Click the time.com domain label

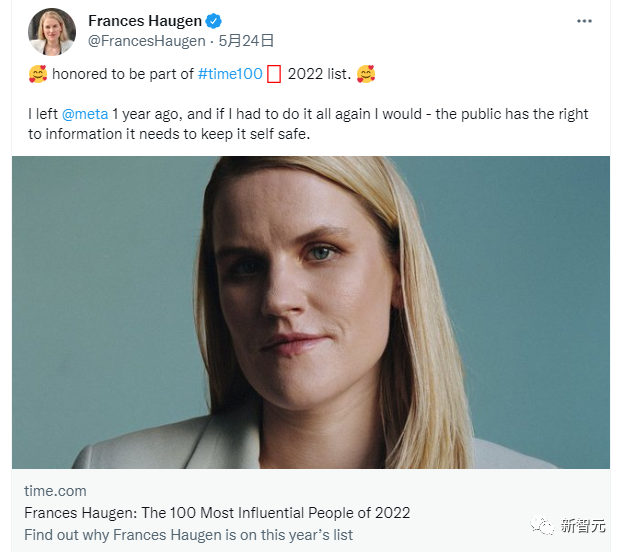(55, 491)
